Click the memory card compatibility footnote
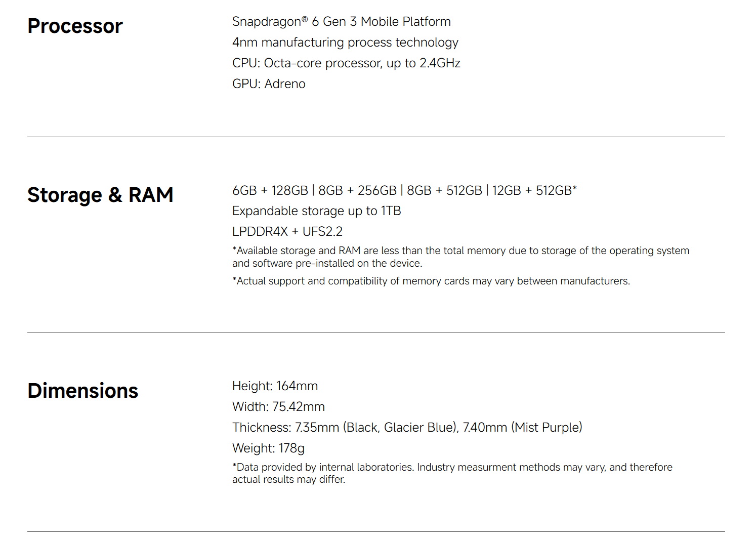The image size is (756, 540). 431,281
